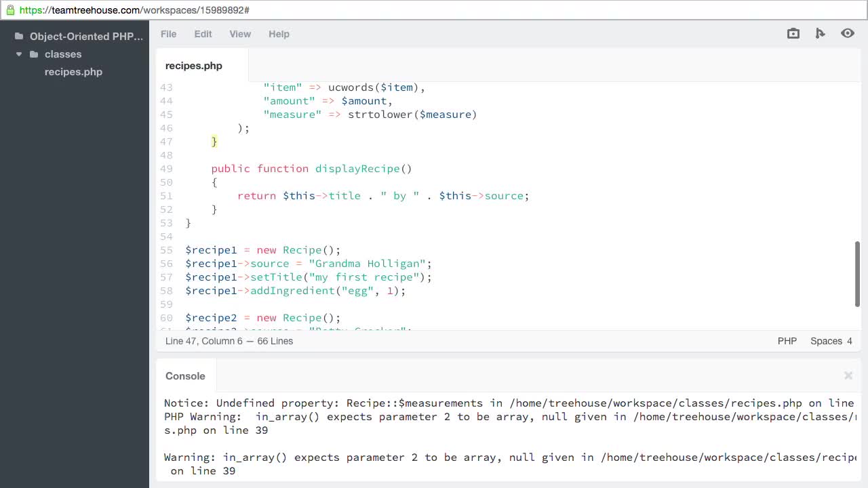The width and height of the screenshot is (868, 488).
Task: Click the editor vertical scrollbar thumb
Action: pyautogui.click(x=857, y=274)
